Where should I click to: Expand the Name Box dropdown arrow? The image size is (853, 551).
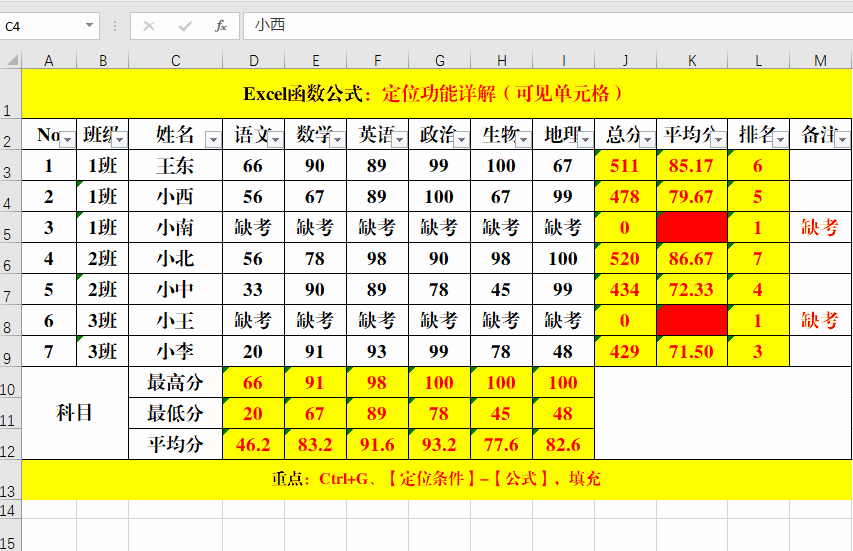(x=89, y=26)
